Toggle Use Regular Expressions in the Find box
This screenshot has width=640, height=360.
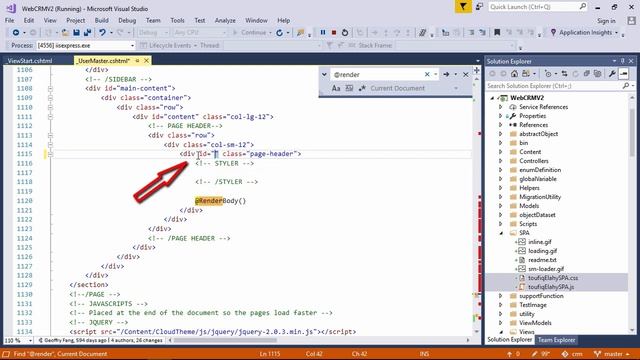pos(362,88)
